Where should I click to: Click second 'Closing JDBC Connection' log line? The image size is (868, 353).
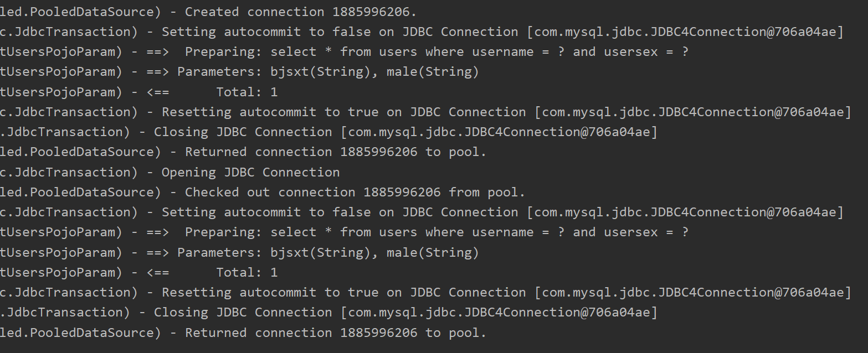click(328, 312)
